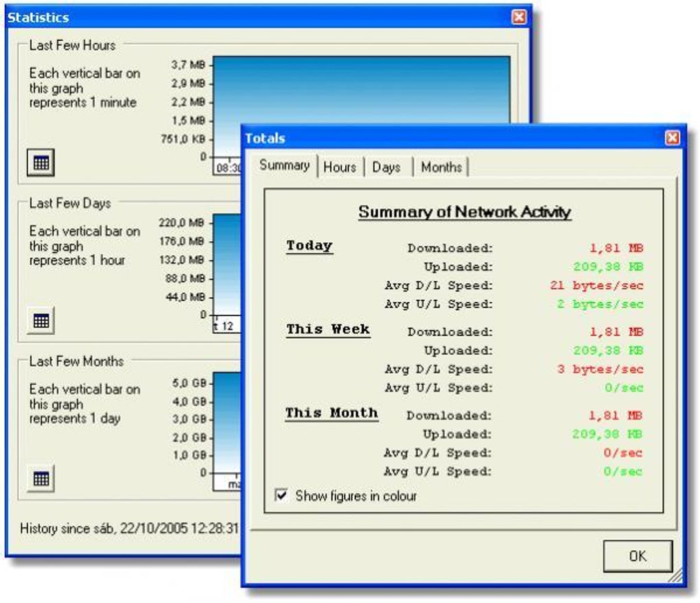Image resolution: width=700 pixels, height=603 pixels.
Task: Close the Statistics window
Action: pyautogui.click(x=519, y=17)
